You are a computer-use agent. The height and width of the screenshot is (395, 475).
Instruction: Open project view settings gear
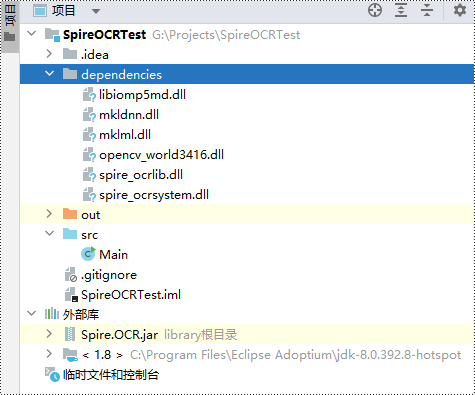coord(460,10)
